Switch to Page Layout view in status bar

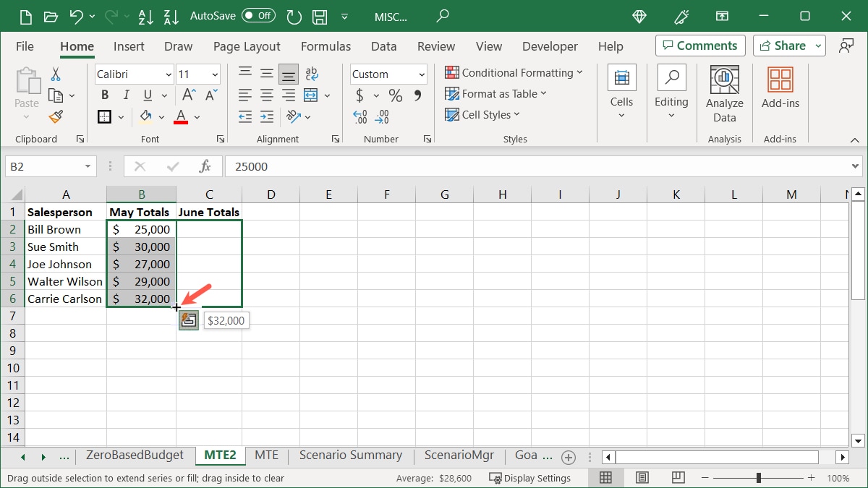pos(642,478)
